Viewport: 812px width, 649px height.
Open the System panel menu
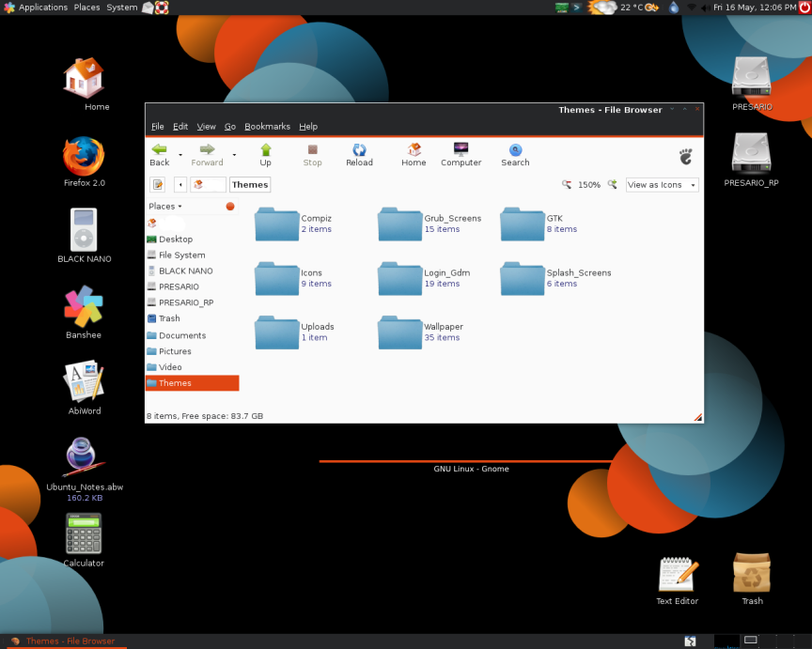tap(121, 8)
